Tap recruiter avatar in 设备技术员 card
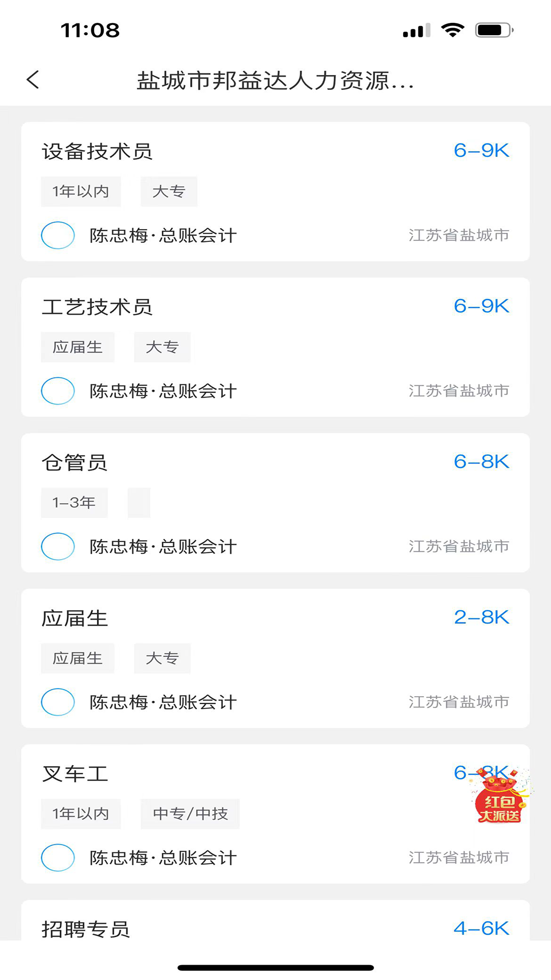Screen dimensions: 551x980 (x=58, y=235)
